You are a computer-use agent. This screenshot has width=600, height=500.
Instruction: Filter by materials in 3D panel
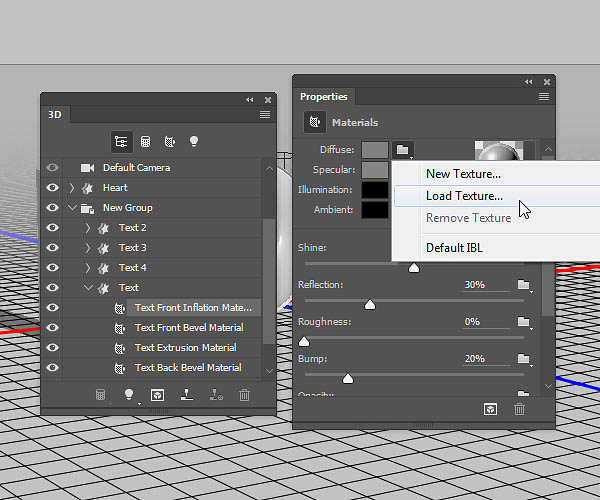170,142
